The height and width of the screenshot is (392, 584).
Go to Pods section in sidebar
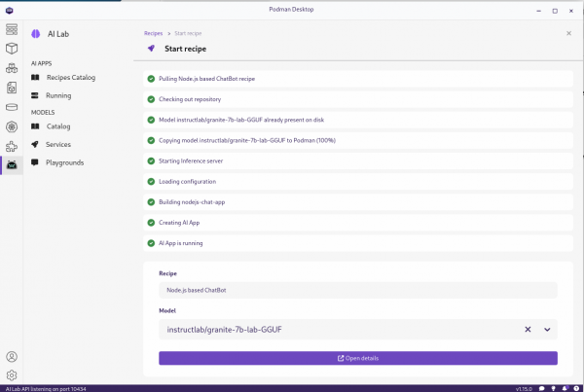12,68
